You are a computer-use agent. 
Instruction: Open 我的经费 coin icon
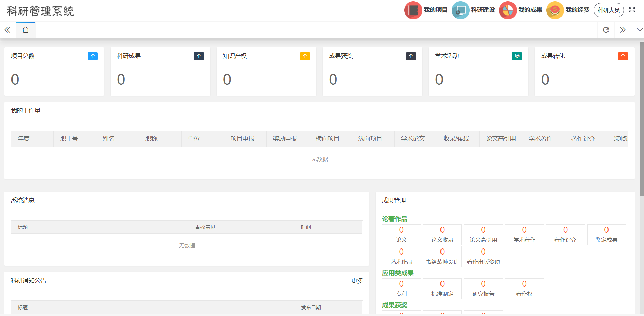555,10
